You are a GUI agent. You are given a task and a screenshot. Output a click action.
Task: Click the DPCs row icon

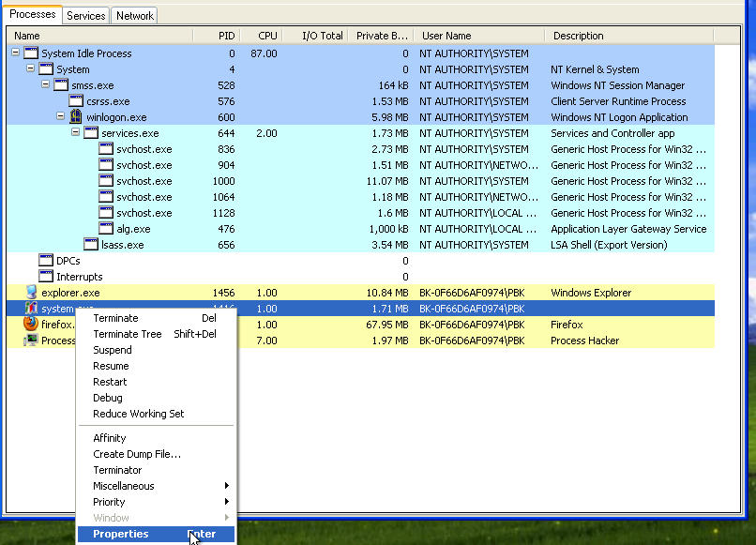coord(46,260)
